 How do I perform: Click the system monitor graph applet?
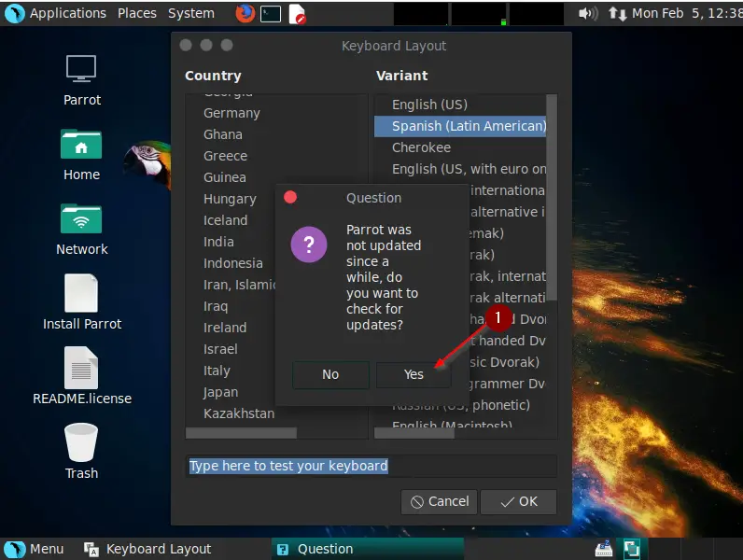pyautogui.click(x=479, y=14)
